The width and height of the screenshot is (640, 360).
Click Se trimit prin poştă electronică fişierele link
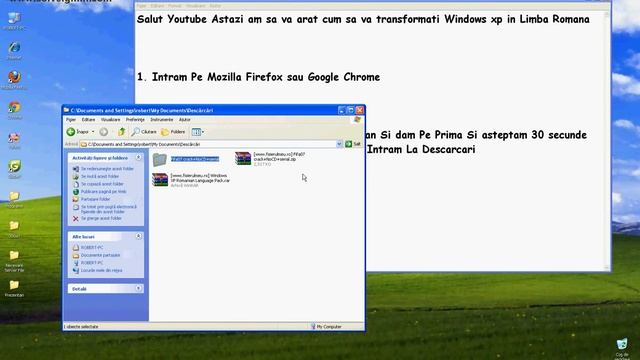109,209
